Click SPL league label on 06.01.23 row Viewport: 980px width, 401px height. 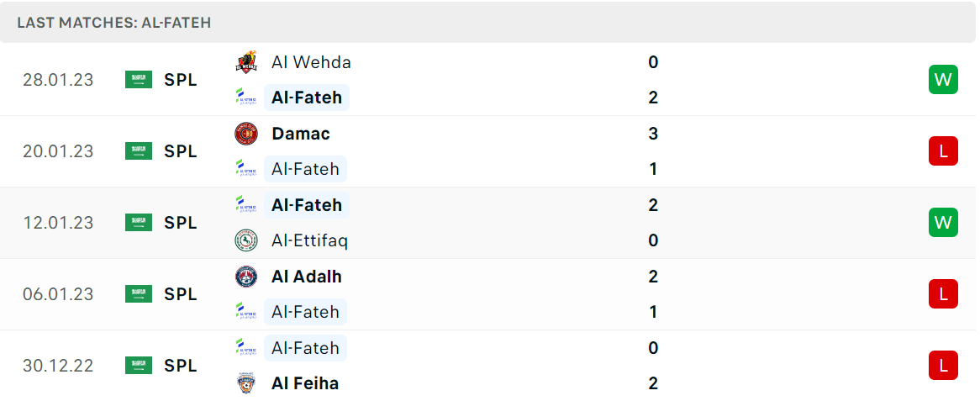pos(181,294)
